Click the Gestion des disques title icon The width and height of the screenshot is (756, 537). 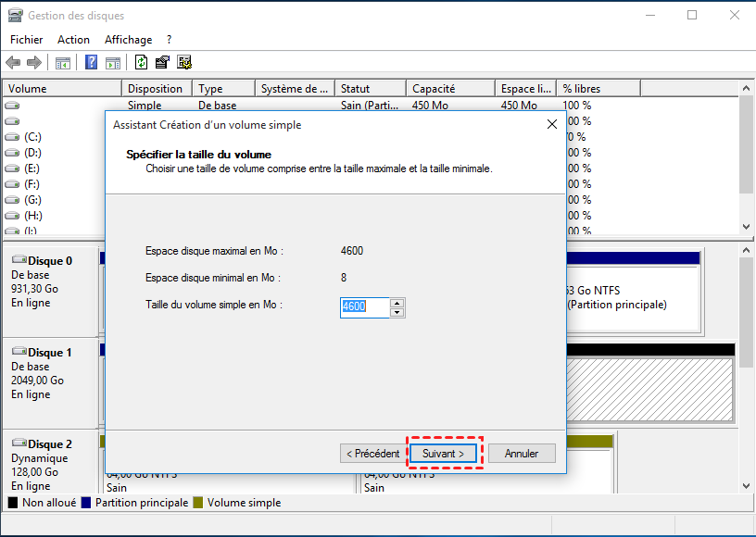coord(16,16)
